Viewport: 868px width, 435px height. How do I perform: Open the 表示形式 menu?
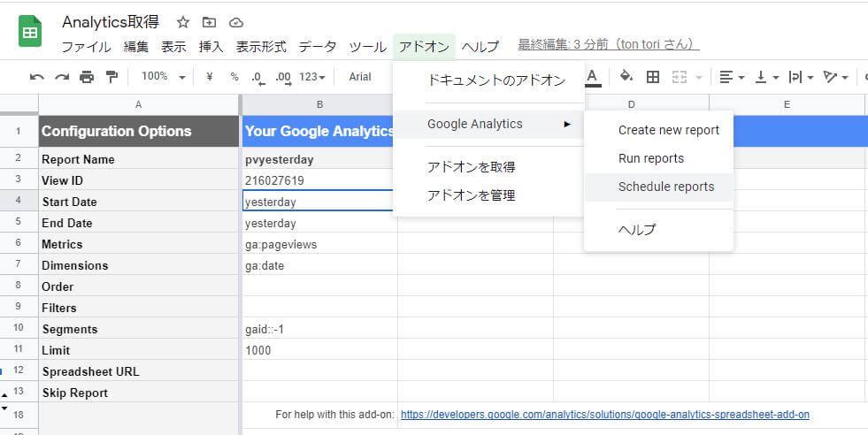[261, 47]
